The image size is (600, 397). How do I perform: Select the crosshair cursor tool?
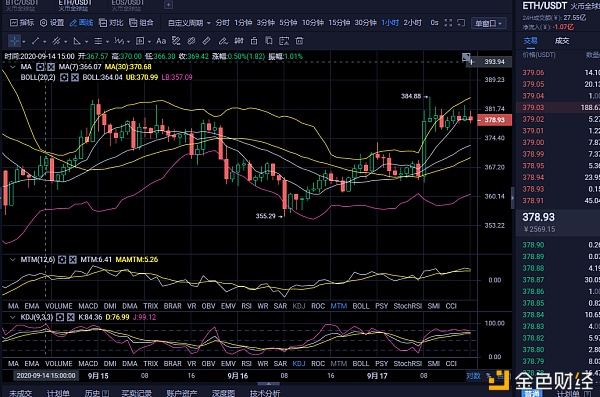(x=14, y=41)
